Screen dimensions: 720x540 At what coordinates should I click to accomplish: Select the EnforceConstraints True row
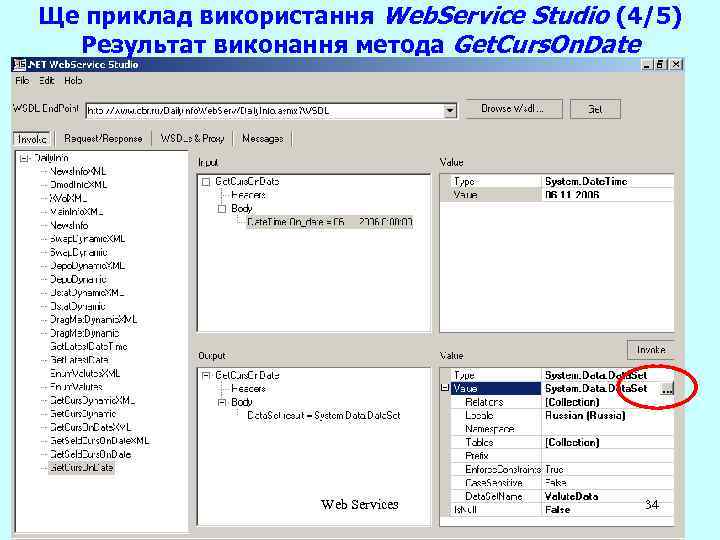(x=562, y=470)
